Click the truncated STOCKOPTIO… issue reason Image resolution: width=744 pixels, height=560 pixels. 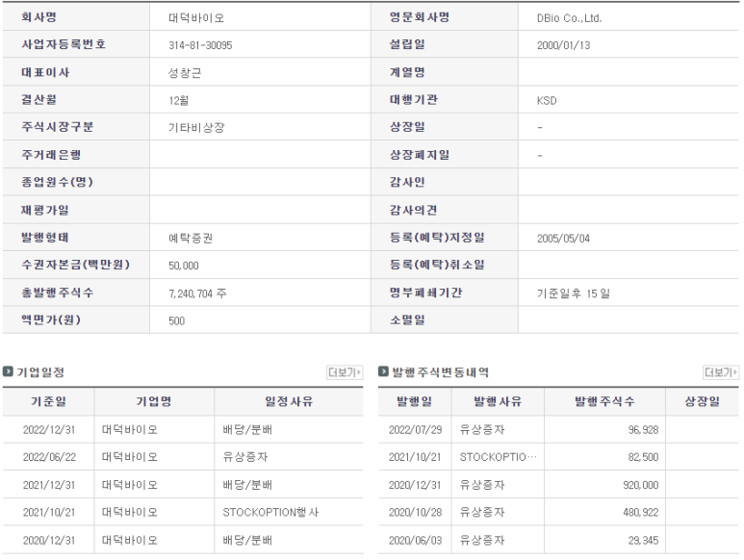(499, 457)
